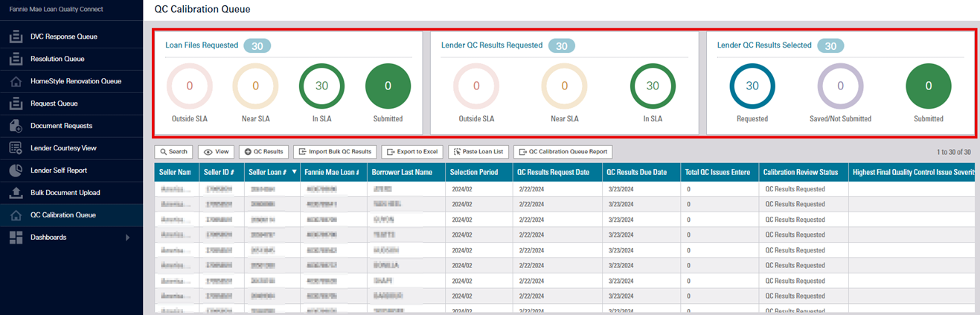980x315 pixels.
Task: Sort by Fannie Mae Loan # column
Action: (x=332, y=172)
